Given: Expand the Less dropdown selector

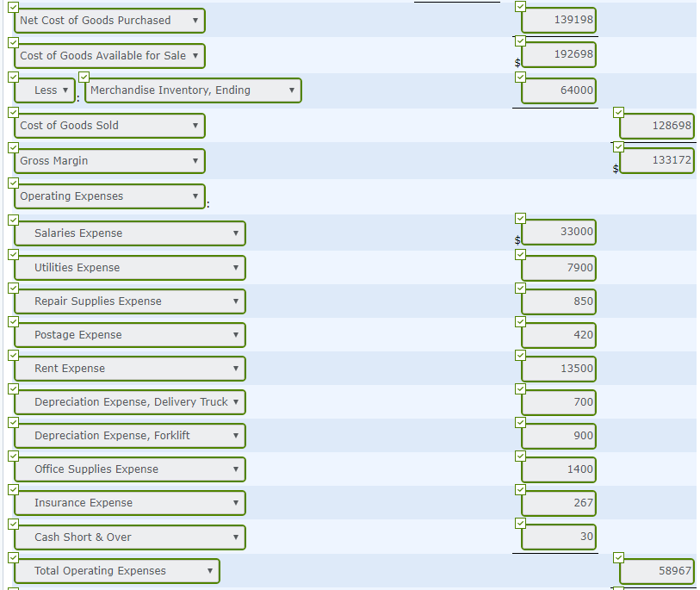Looking at the screenshot, I should click(x=44, y=90).
